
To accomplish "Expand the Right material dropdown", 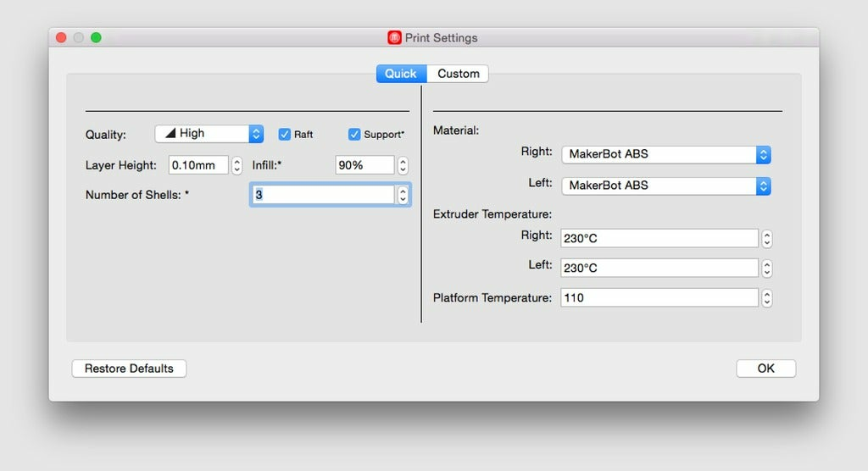I will (x=665, y=154).
